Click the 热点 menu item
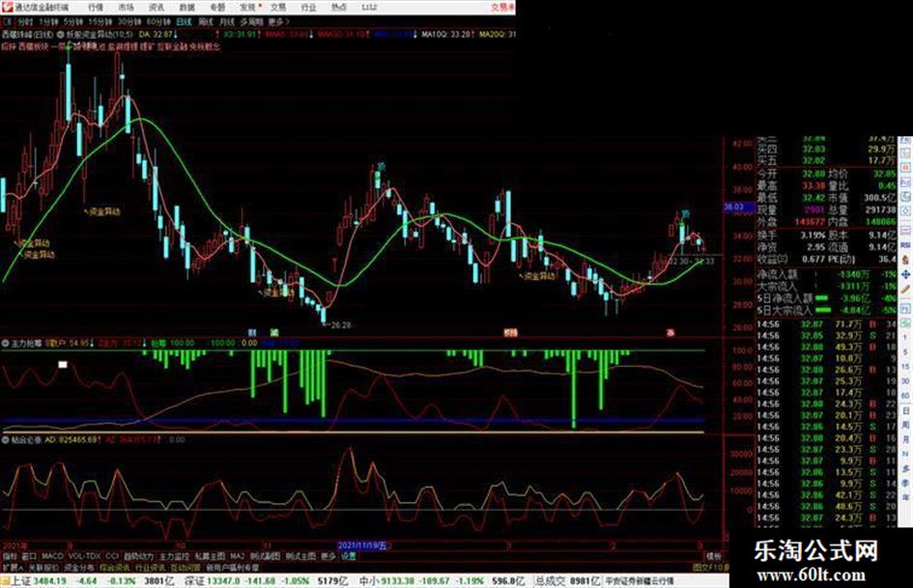The image size is (913, 588). pyautogui.click(x=339, y=7)
